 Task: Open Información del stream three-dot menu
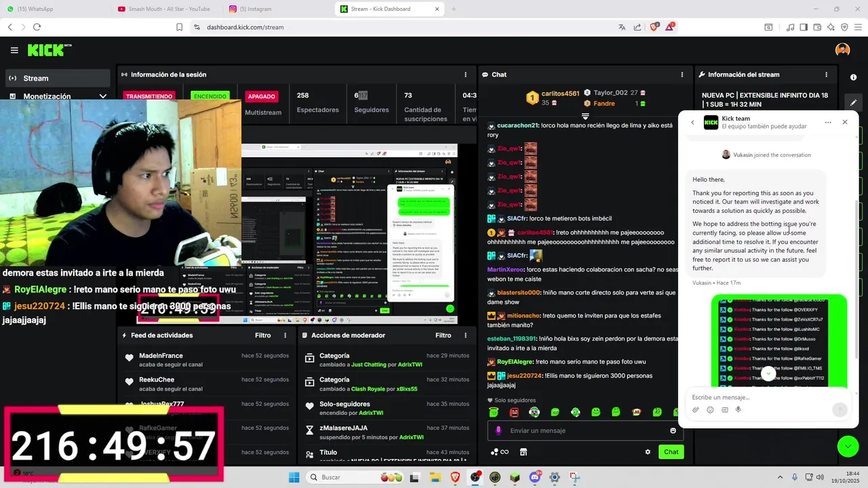tap(826, 75)
